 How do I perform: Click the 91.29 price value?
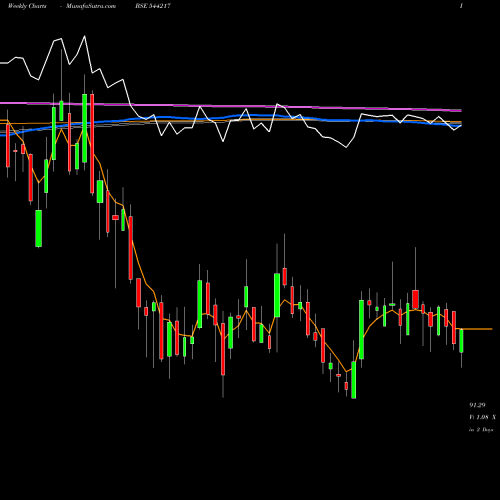(477, 405)
